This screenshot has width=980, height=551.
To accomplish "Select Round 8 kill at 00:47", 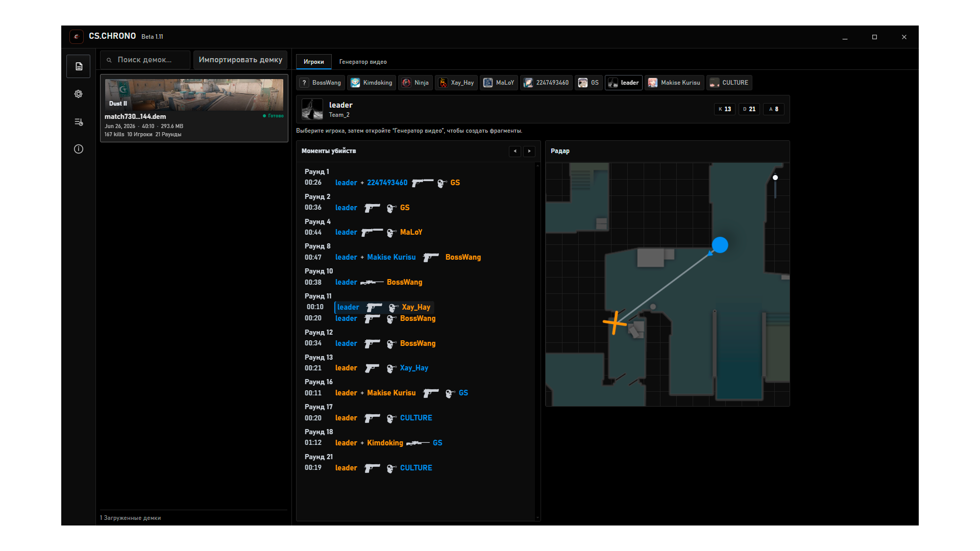I will pos(393,257).
